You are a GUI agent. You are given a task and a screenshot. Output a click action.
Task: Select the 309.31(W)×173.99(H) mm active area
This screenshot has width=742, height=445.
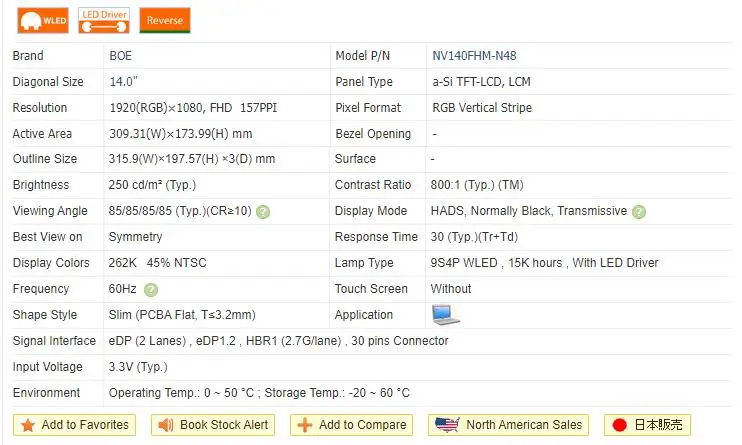coord(180,134)
